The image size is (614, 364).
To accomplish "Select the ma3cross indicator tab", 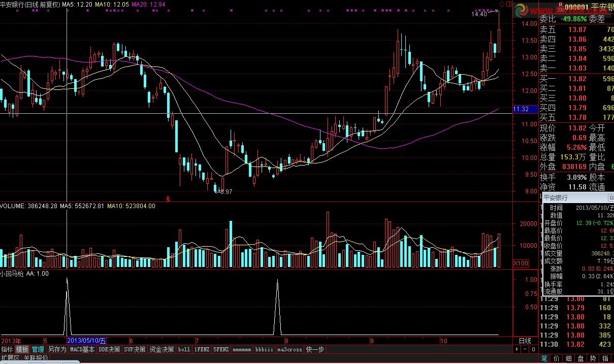I will click(289, 349).
